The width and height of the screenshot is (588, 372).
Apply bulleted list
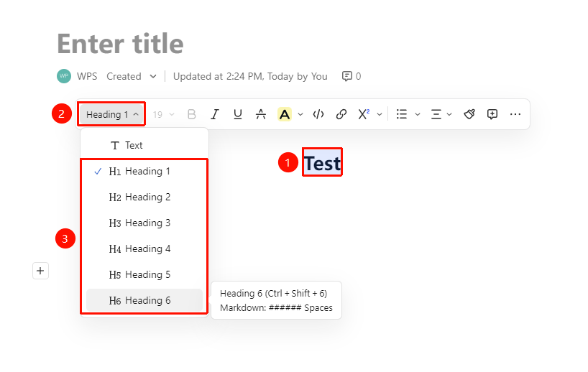pyautogui.click(x=402, y=114)
